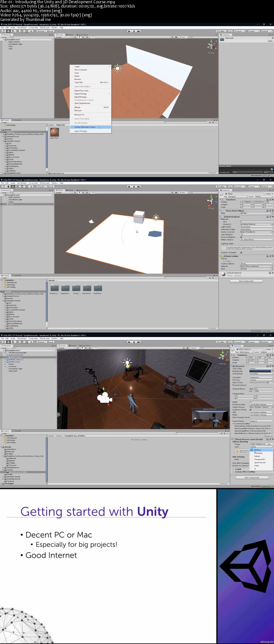
Task: Open Clear Flags dropdown on Camera
Action: 261,368
